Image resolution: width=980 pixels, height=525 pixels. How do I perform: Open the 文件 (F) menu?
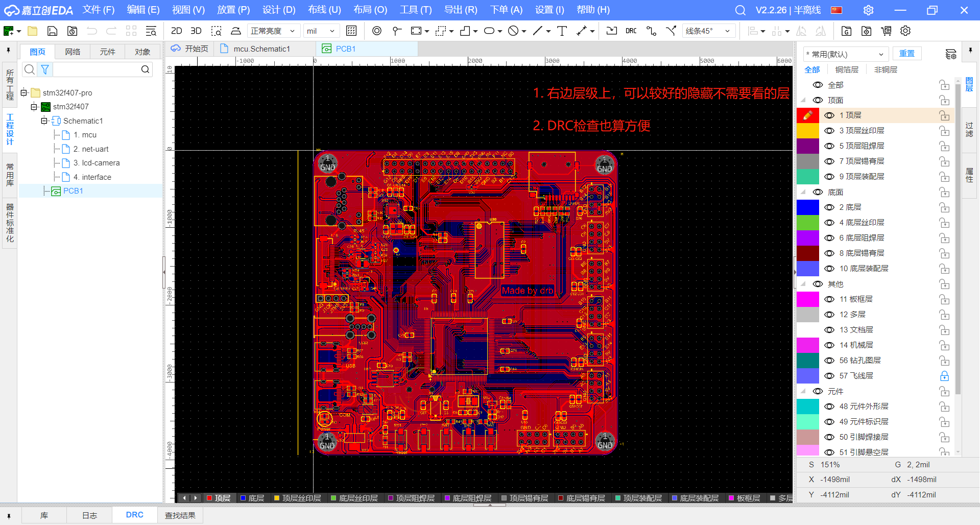point(99,10)
